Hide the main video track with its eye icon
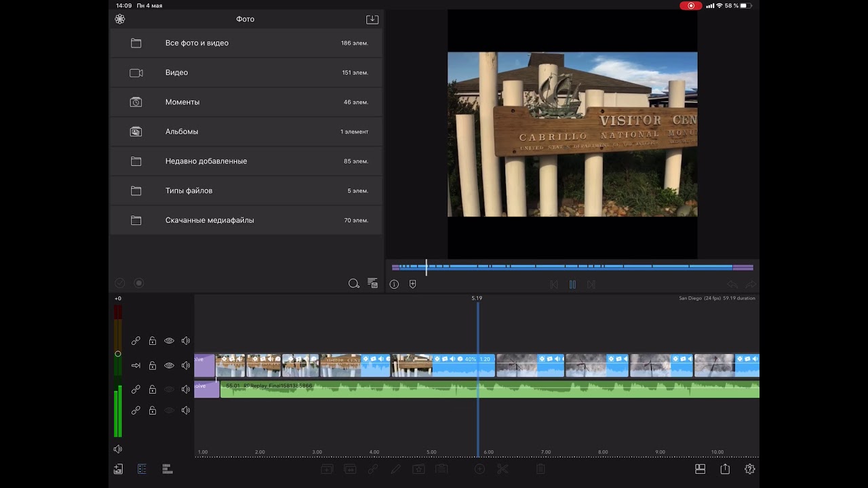The width and height of the screenshot is (868, 488). (169, 365)
